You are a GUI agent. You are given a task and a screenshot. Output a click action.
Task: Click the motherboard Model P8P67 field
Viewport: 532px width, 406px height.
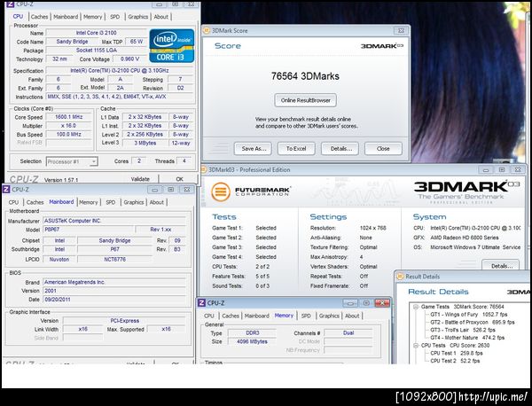coord(88,230)
